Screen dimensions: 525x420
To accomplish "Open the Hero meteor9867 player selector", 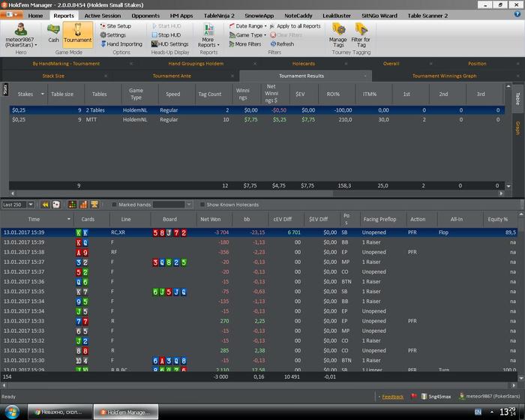I will pos(21,35).
